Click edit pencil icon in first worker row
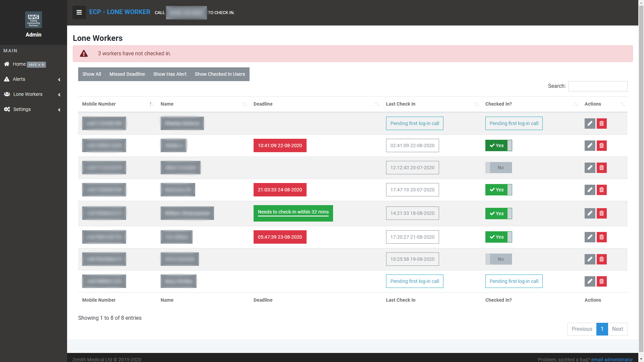The height and width of the screenshot is (362, 644). [590, 123]
